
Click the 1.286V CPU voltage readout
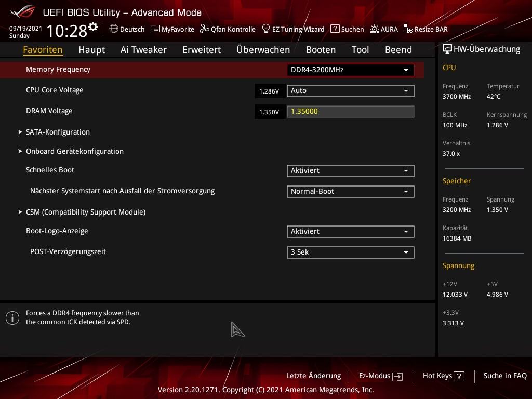pyautogui.click(x=270, y=91)
